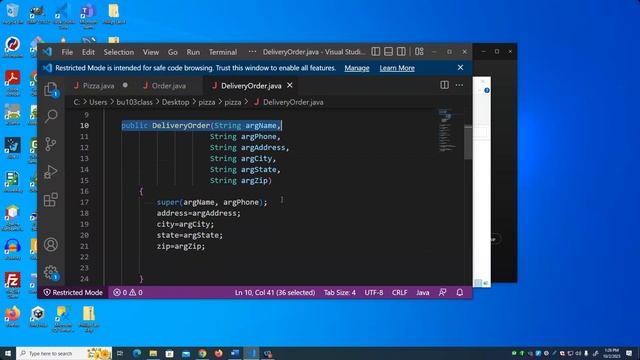The height and width of the screenshot is (360, 640).
Task: Open the File menu
Action: coord(67,52)
